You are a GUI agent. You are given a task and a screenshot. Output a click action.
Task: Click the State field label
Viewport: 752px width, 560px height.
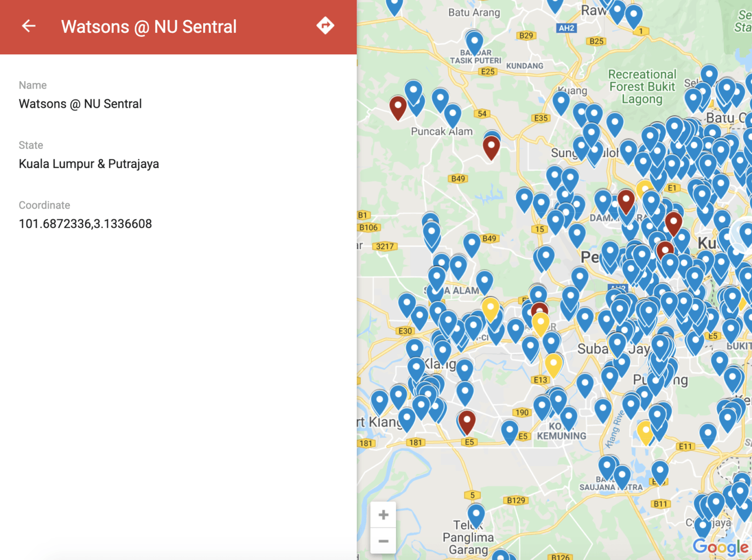point(31,145)
